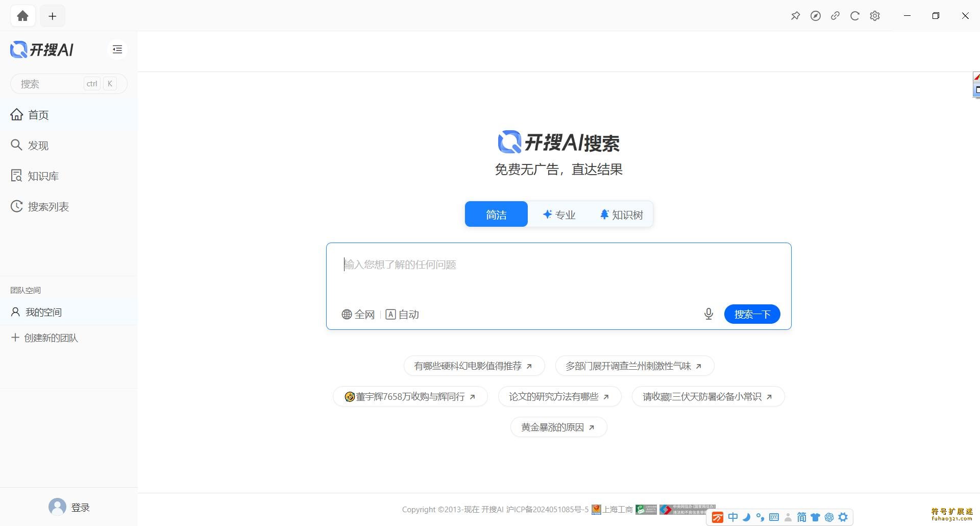Open 发现 in the sidebar

[68, 146]
